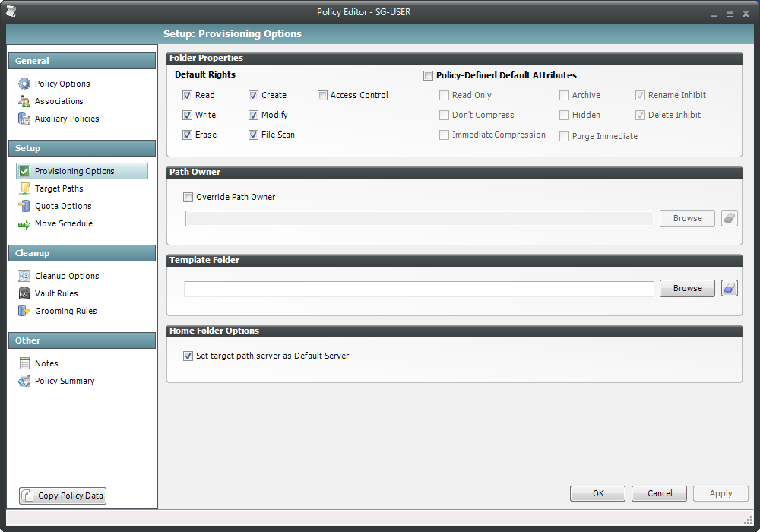Click the Target Paths icon
760x532 pixels.
pos(24,188)
